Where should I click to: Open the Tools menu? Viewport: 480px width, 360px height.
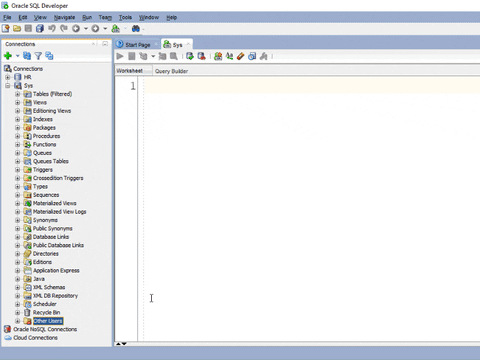[x=125, y=17]
